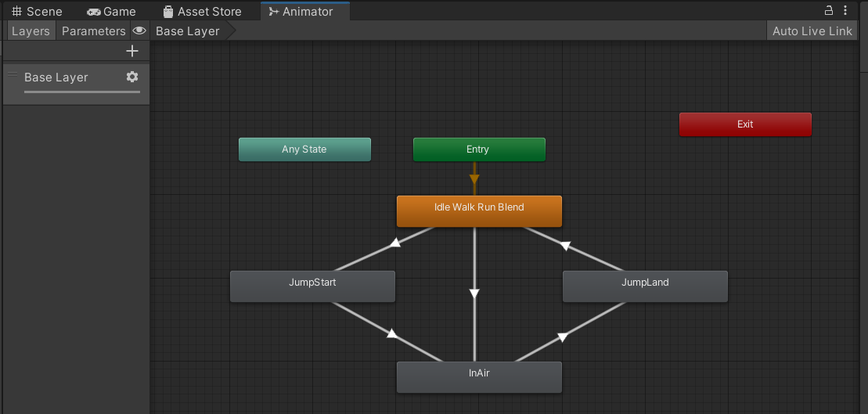Screen dimensions: 868x414
Task: Select the Entry to Idle transition arrow
Action: tap(474, 178)
